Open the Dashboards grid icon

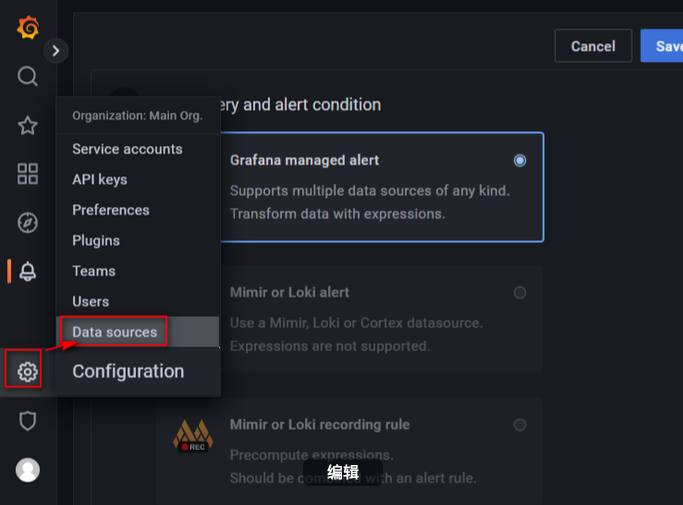click(x=27, y=174)
